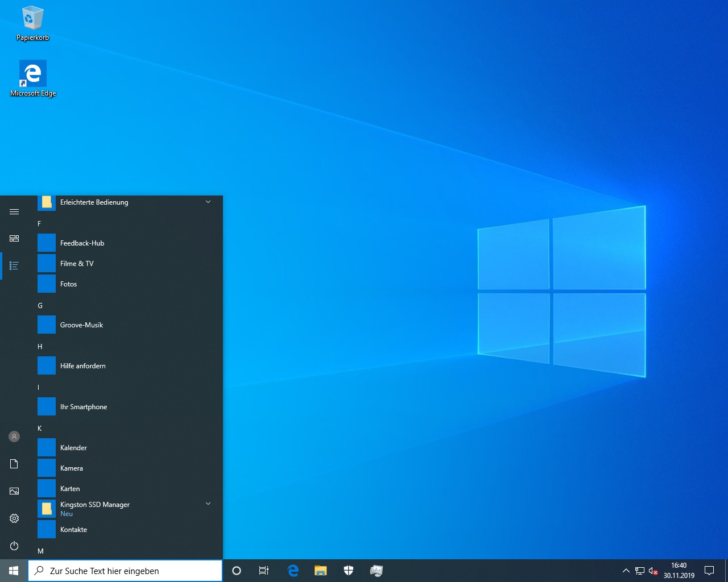Viewport: 728px width, 582px height.
Task: Open Windows Security shield on taskbar
Action: [349, 571]
